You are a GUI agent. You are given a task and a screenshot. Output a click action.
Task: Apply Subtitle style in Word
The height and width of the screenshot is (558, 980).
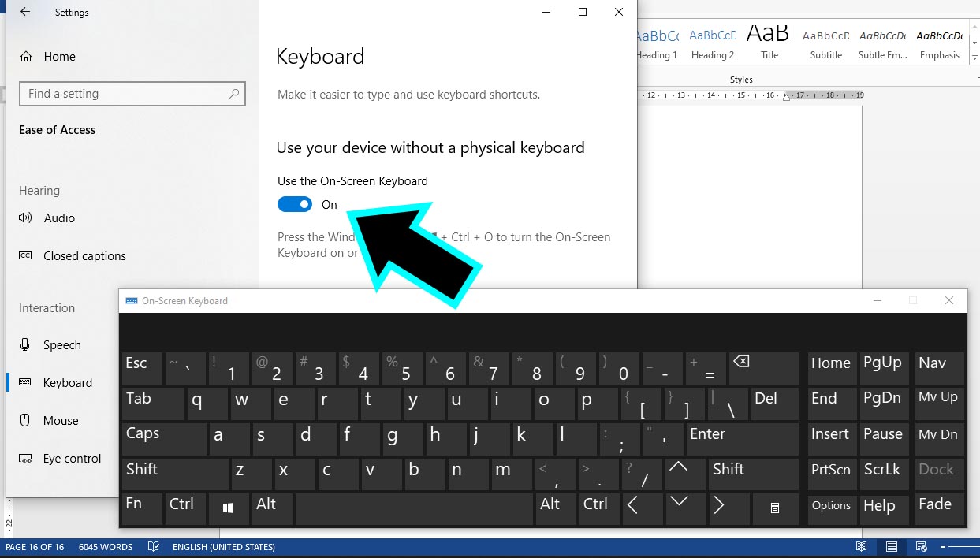tap(826, 42)
